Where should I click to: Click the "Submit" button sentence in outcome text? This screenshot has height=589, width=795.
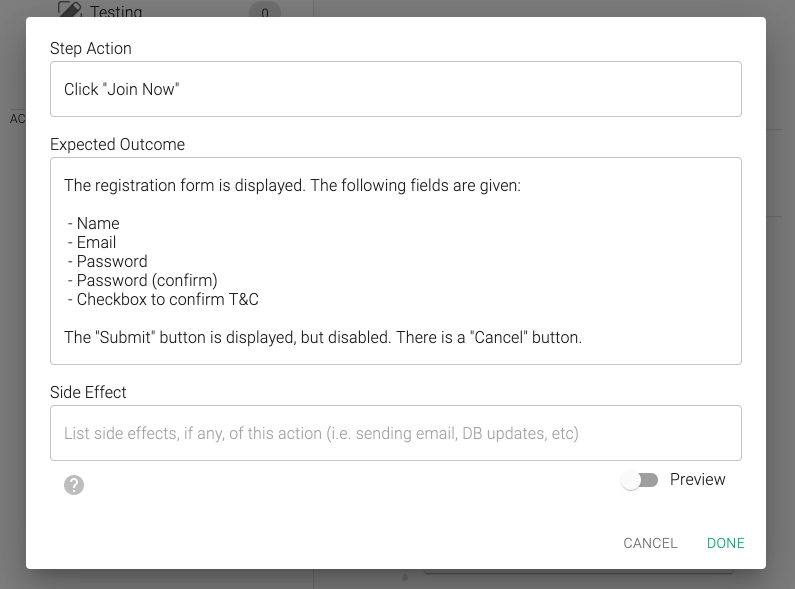click(x=322, y=337)
